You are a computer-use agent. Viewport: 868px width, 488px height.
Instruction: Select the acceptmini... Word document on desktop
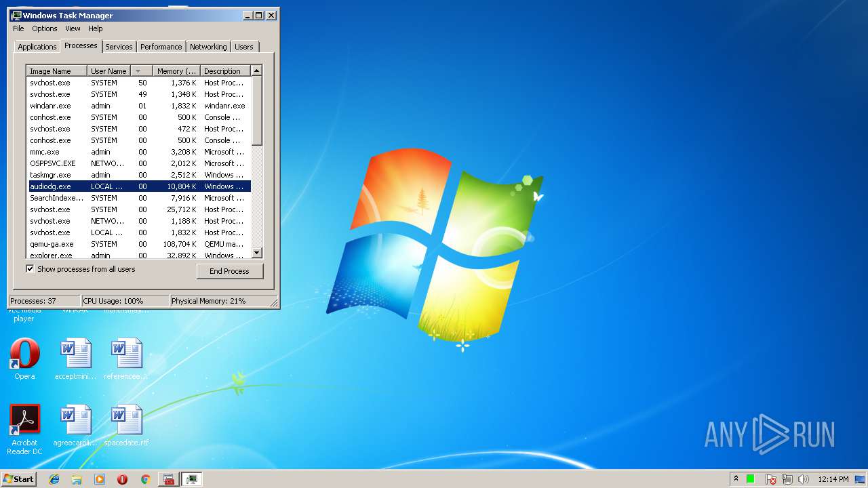(75, 359)
